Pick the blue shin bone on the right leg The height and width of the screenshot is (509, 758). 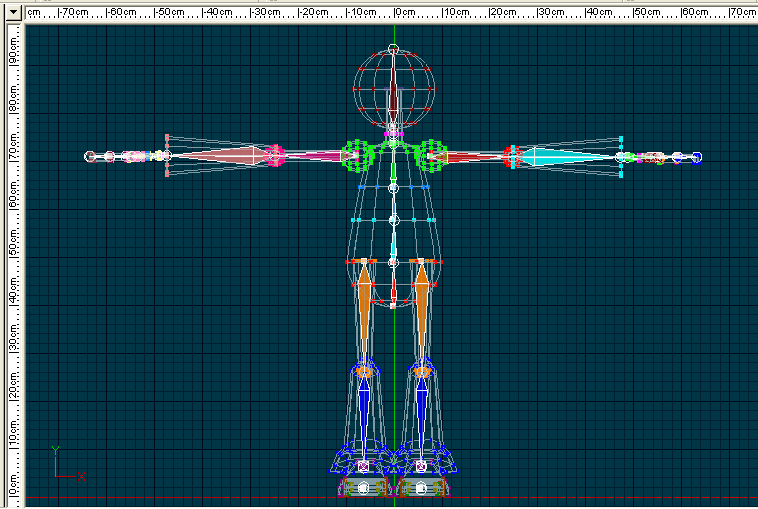tap(422, 410)
